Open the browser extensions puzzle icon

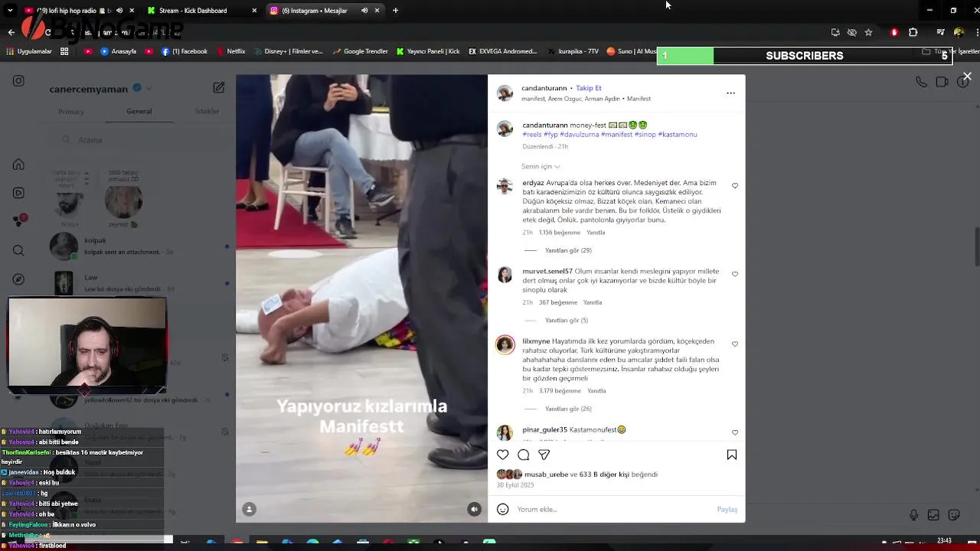pos(913,32)
